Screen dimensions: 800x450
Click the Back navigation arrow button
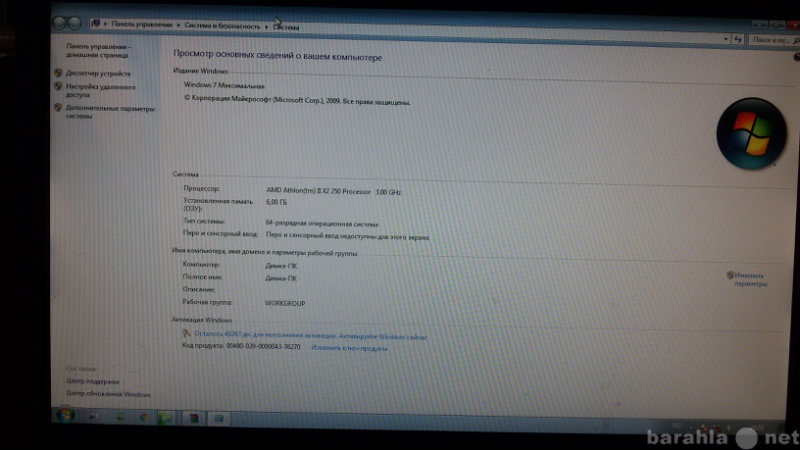pos(59,23)
